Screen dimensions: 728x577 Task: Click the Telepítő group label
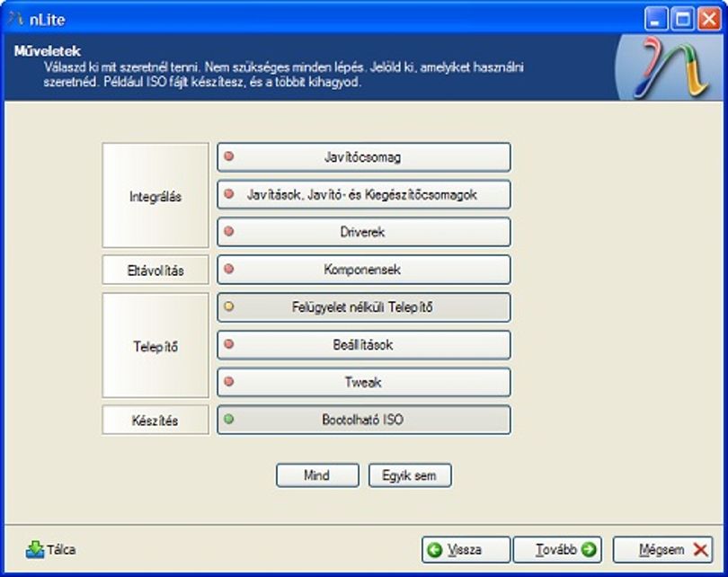click(x=155, y=345)
